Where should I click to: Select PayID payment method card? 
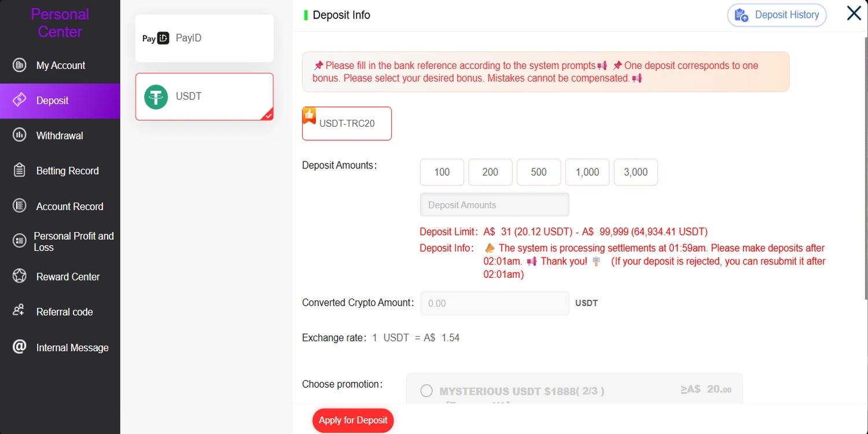click(x=204, y=38)
